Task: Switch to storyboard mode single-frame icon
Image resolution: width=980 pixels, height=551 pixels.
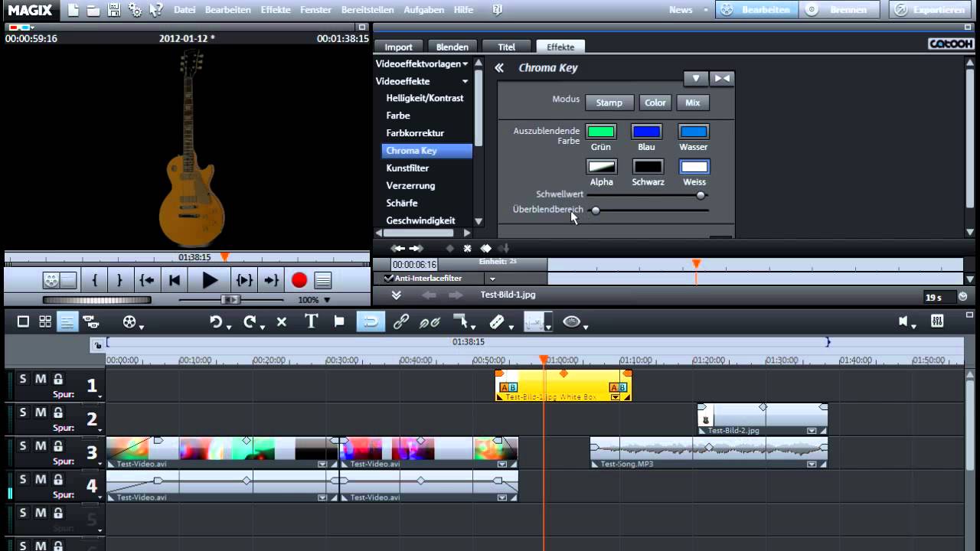Action: pyautogui.click(x=23, y=322)
